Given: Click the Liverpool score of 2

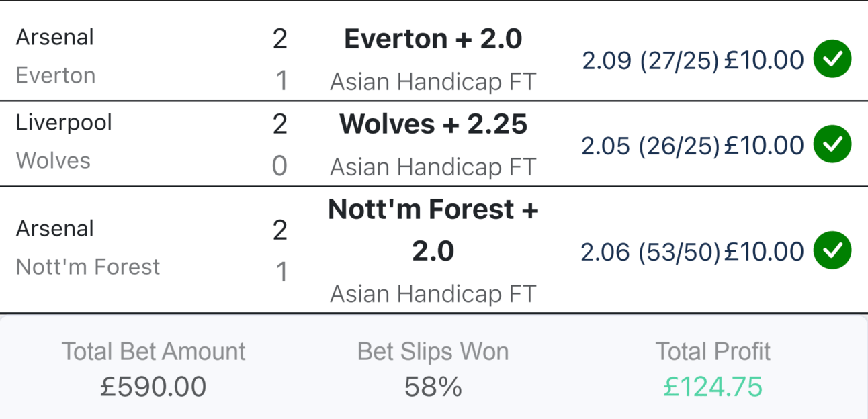Looking at the screenshot, I should 280,124.
